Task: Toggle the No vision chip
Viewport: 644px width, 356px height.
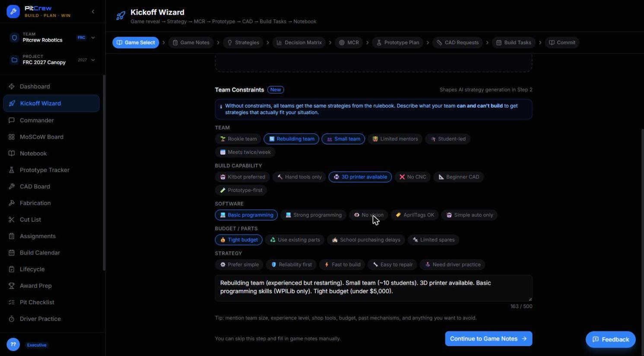Action: click(368, 215)
